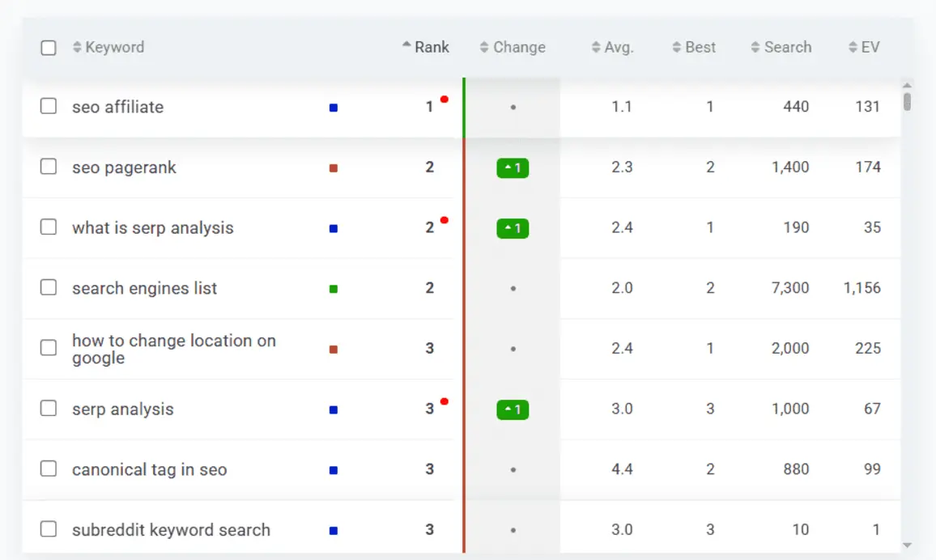Select the checkbox for "subreddit keyword search"
Screen dimensions: 936x560
tap(48, 529)
